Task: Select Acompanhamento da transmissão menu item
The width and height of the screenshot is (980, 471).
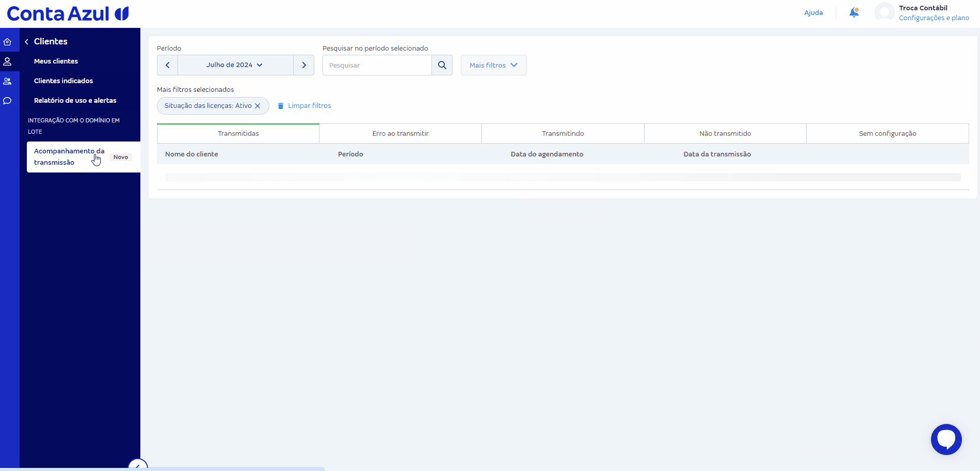Action: pyautogui.click(x=83, y=157)
